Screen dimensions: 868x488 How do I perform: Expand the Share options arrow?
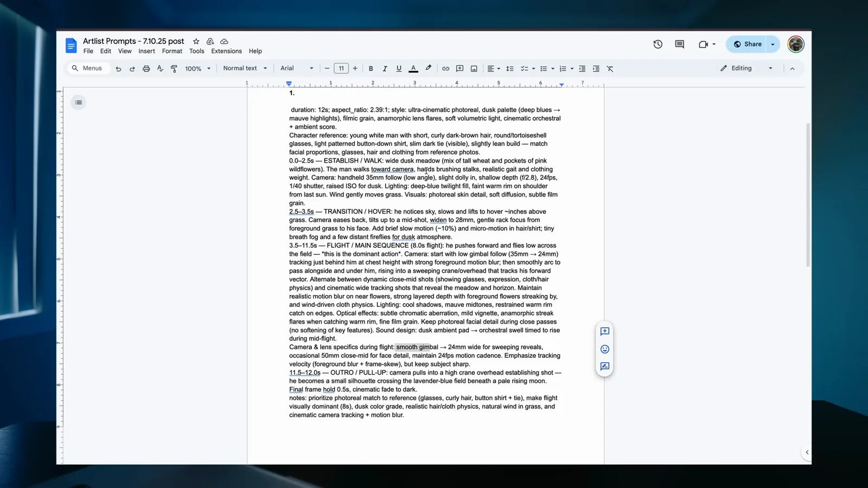[773, 44]
